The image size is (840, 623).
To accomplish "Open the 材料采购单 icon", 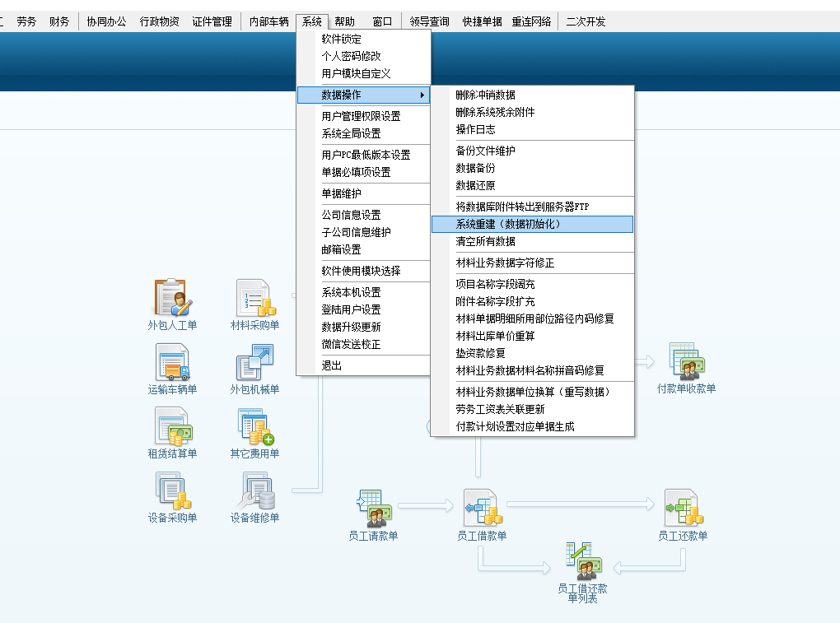I will tap(254, 298).
